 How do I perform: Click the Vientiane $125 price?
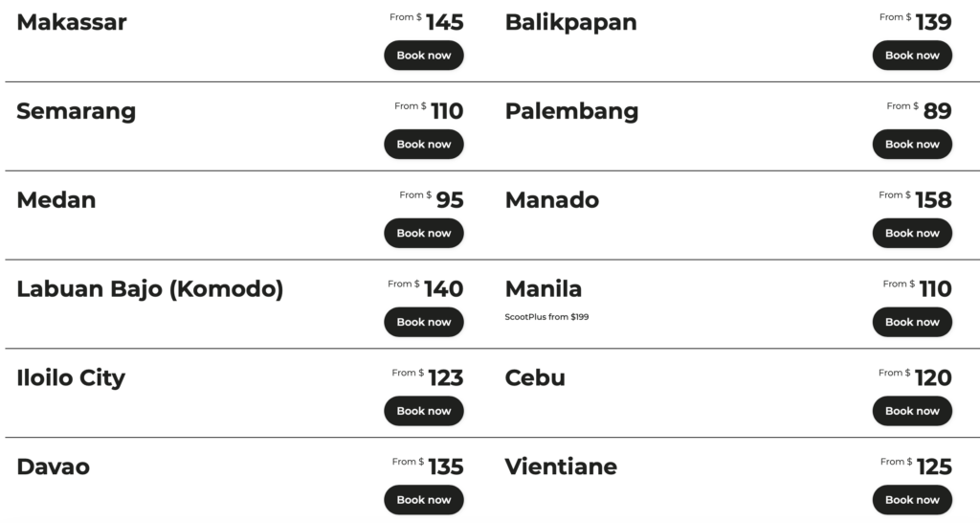tap(933, 467)
